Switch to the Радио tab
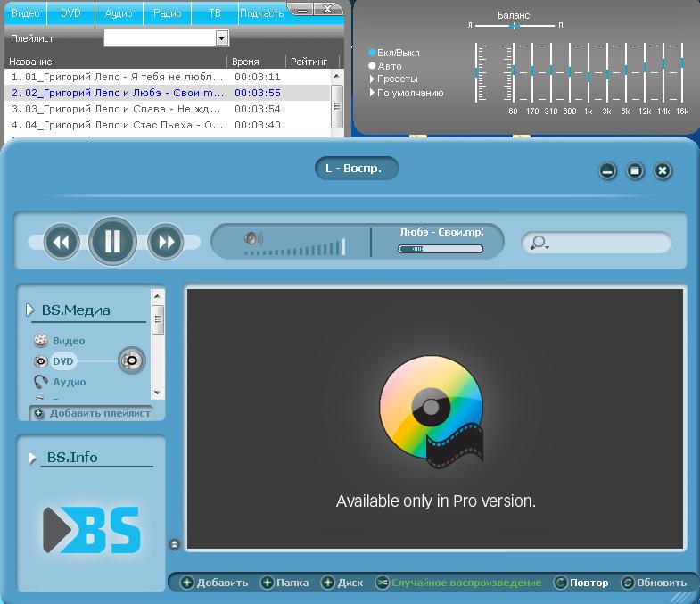The image size is (700, 604). coord(167,13)
